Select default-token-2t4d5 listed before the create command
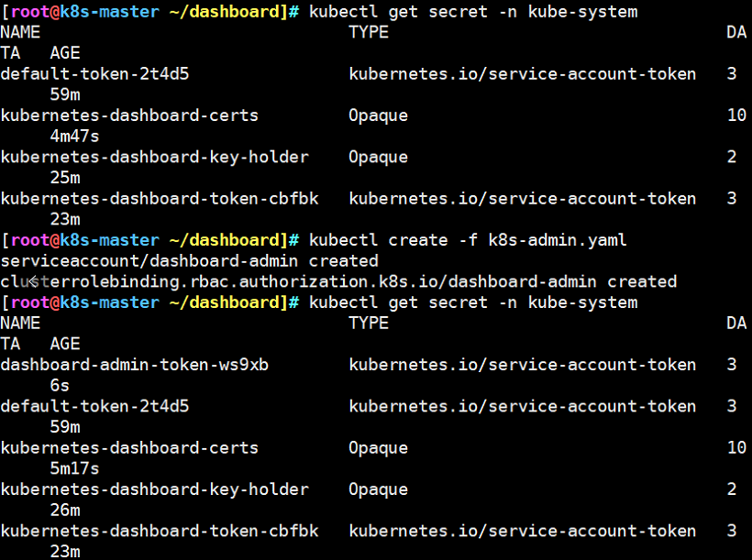Viewport: 752px width, 560px height. 94,74
